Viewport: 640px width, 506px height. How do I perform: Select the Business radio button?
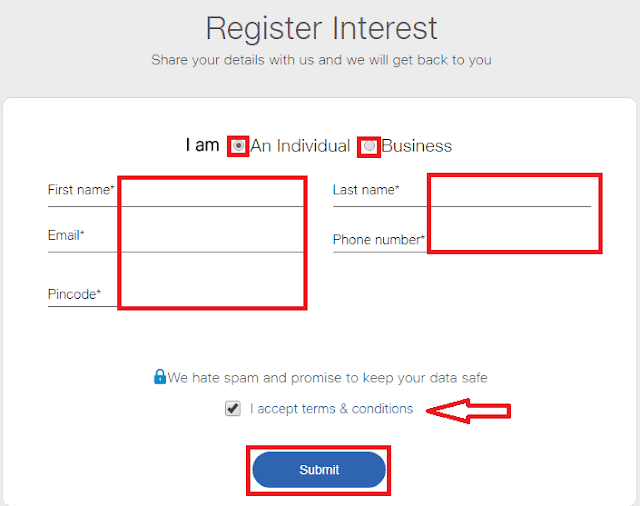tap(370, 146)
